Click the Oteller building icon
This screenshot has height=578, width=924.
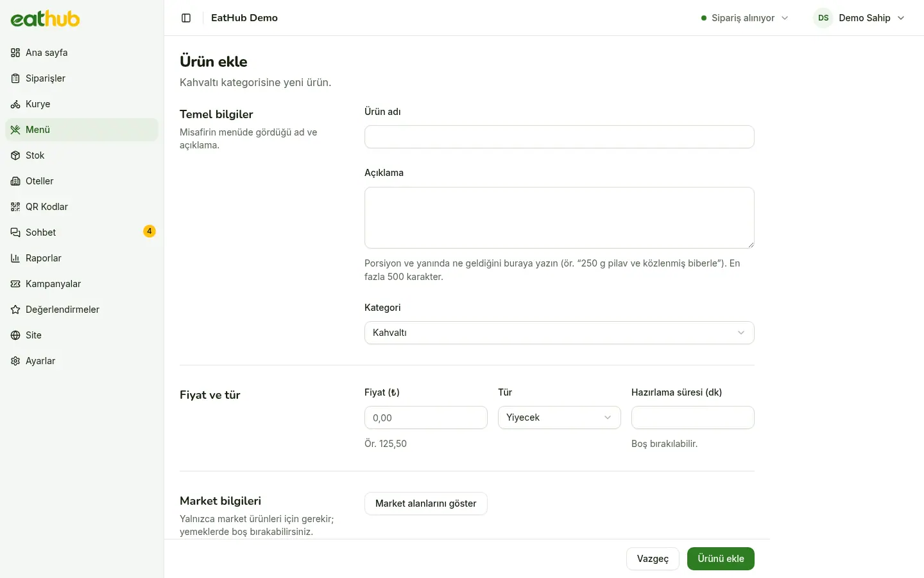(15, 181)
